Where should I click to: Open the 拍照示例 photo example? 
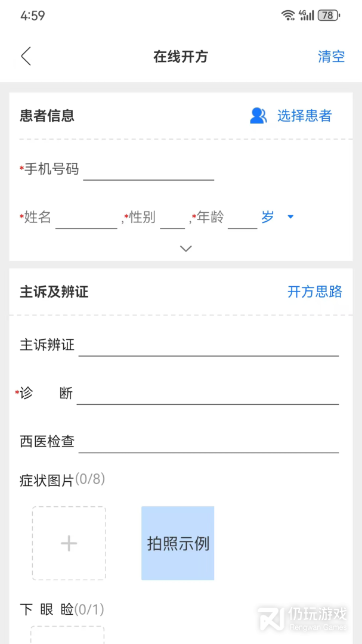click(177, 543)
